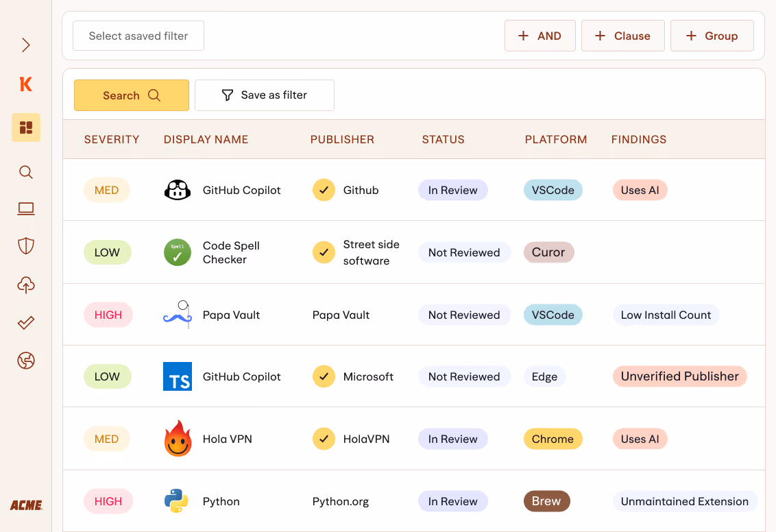Image resolution: width=776 pixels, height=532 pixels.
Task: Click Save as filter button
Action: point(265,95)
